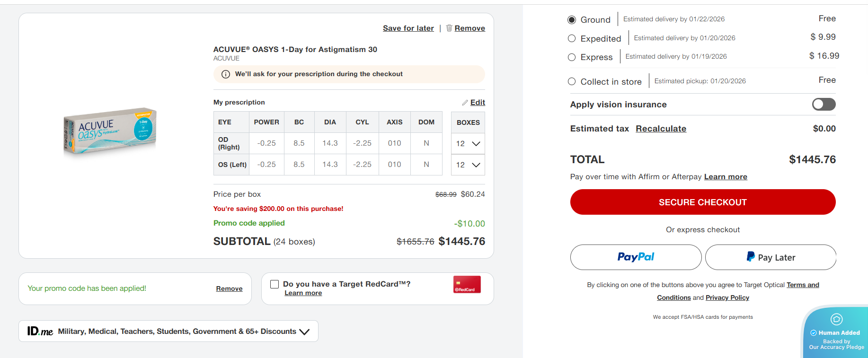Click Save for later link
This screenshot has width=868, height=358.
408,28
